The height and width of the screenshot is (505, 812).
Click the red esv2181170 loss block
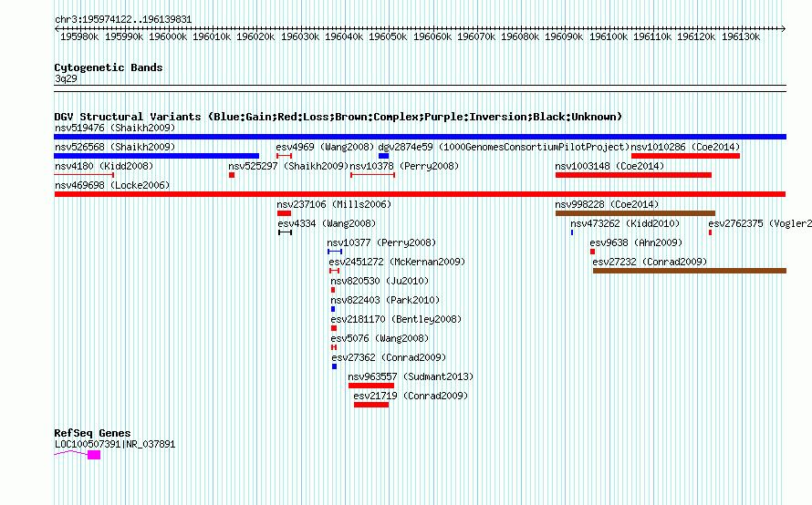pos(334,328)
